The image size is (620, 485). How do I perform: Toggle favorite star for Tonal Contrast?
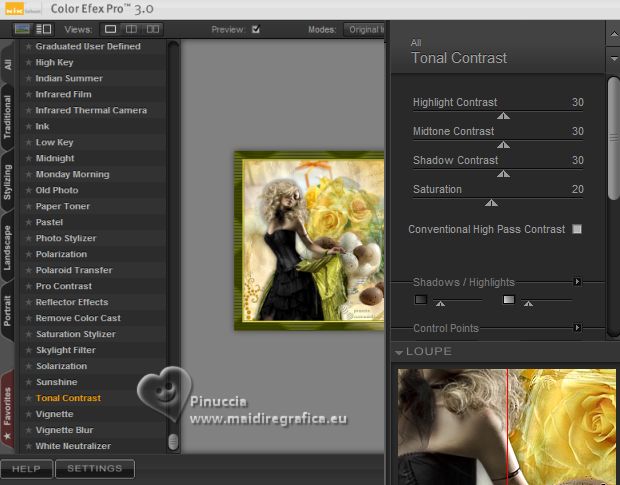click(28, 398)
